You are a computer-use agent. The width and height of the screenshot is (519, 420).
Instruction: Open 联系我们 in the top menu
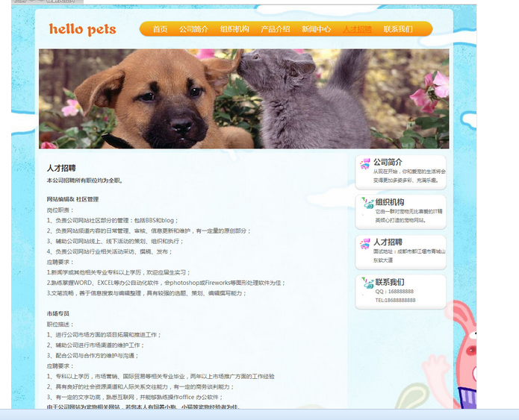(x=398, y=30)
